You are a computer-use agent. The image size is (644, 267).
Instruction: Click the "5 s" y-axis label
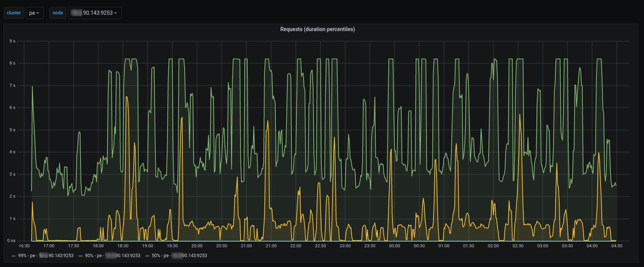point(13,130)
